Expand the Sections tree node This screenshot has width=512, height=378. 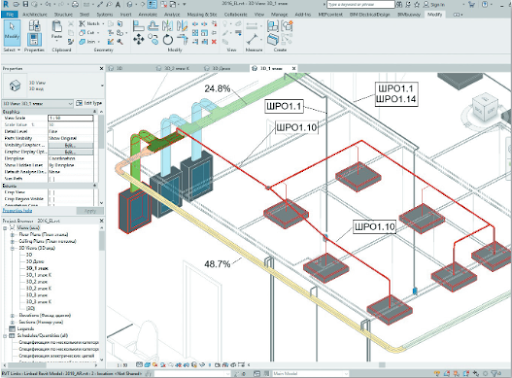click(12, 322)
